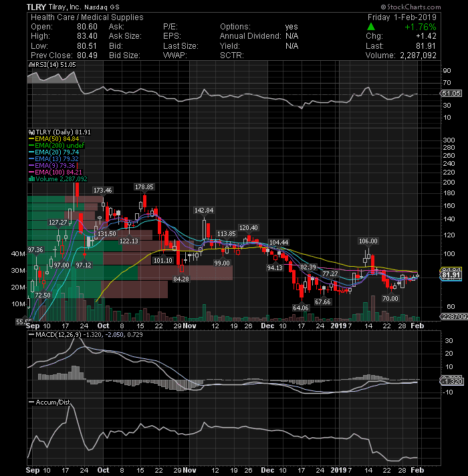Click the 51.05 RSI axis value tag
468x476 pixels.
click(451, 93)
